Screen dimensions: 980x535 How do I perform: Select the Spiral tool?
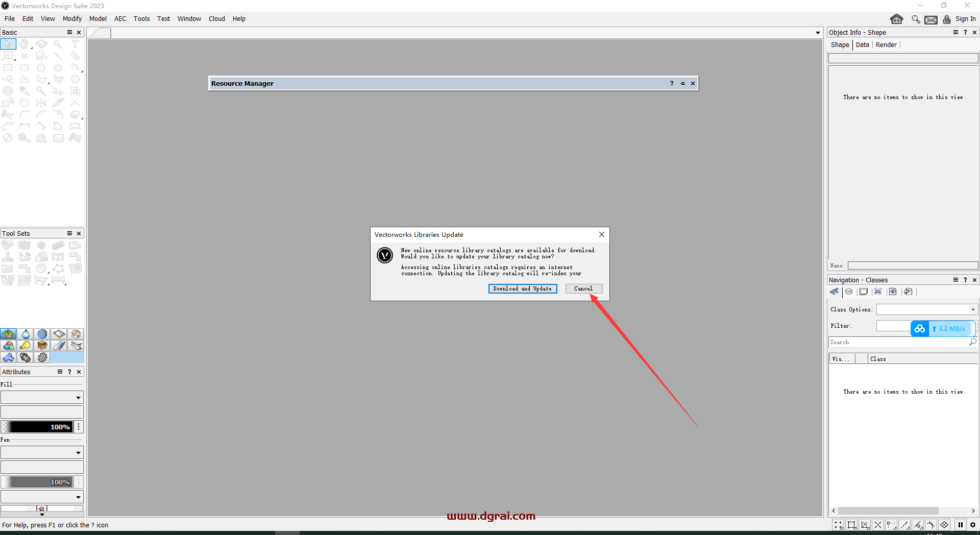pyautogui.click(x=8, y=91)
